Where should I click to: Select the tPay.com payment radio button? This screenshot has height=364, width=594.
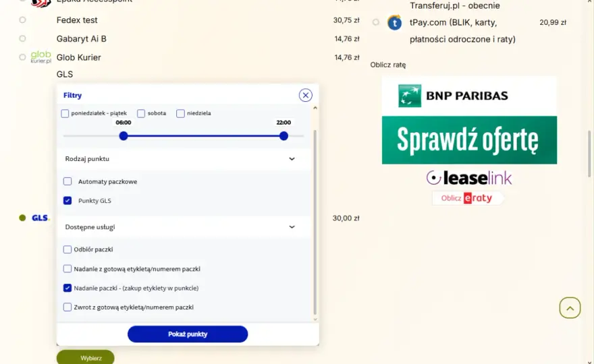pyautogui.click(x=375, y=22)
